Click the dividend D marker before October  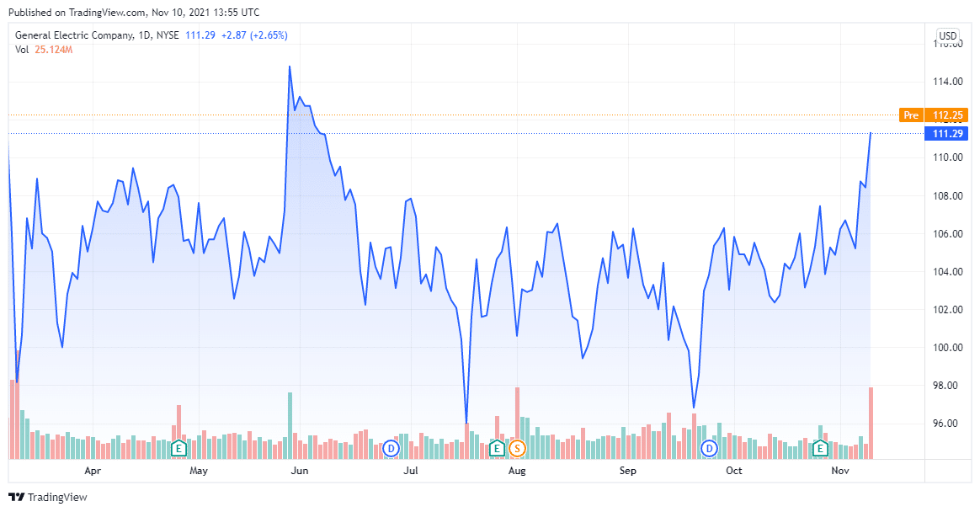point(709,448)
